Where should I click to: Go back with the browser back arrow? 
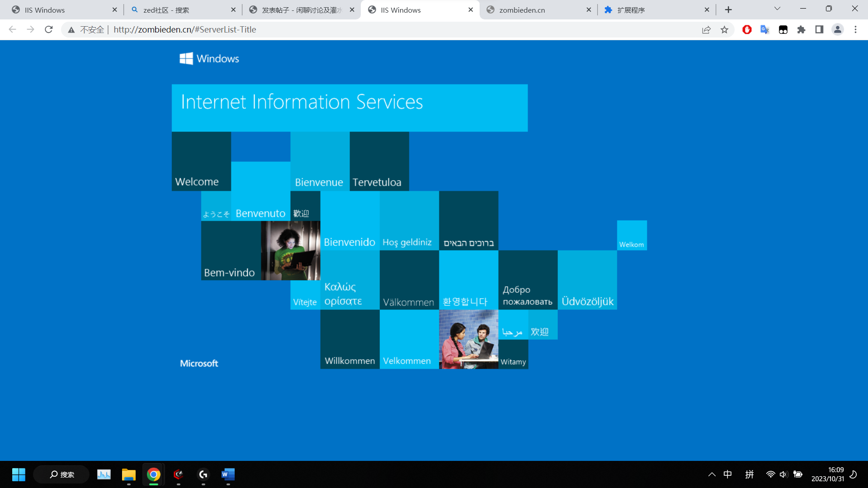(x=12, y=29)
